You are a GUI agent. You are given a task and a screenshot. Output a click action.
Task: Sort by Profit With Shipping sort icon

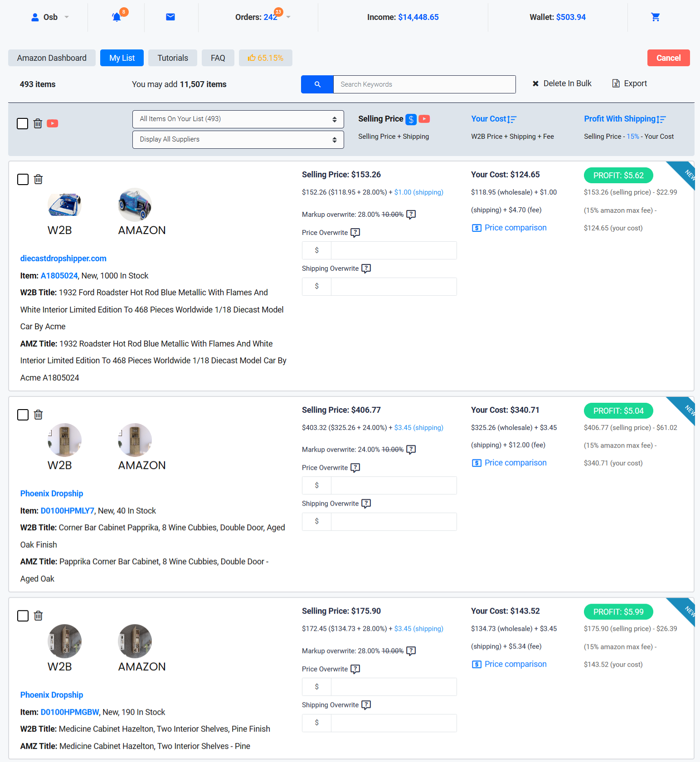pyautogui.click(x=661, y=119)
